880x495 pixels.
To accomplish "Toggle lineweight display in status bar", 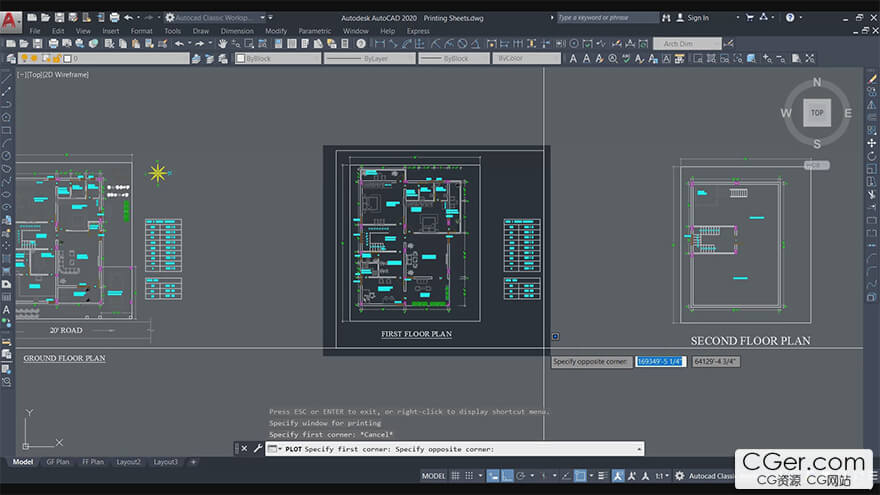I will coord(603,476).
